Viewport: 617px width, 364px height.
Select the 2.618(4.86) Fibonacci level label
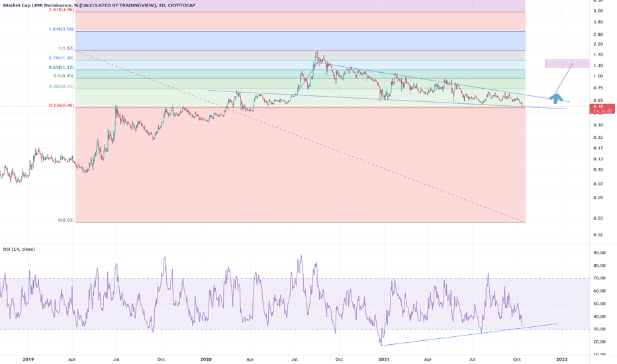pyautogui.click(x=62, y=9)
